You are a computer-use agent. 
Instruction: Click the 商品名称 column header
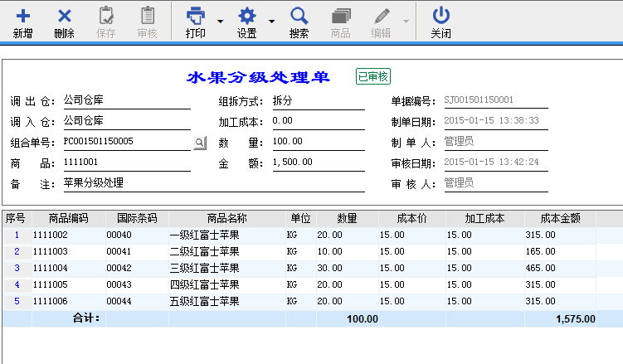(227, 218)
